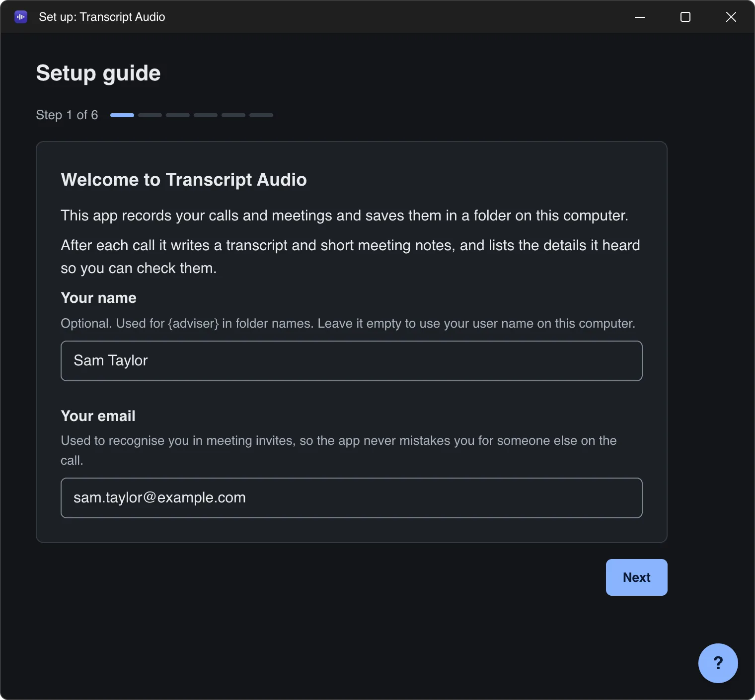Click the Next button
Viewport: 755px width, 700px height.
coord(636,577)
